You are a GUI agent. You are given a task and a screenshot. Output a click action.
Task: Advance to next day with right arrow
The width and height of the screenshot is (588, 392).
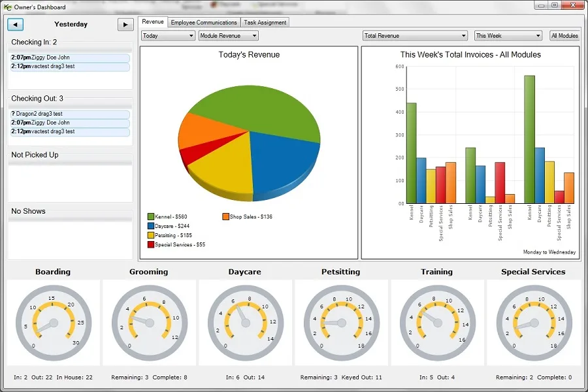125,25
